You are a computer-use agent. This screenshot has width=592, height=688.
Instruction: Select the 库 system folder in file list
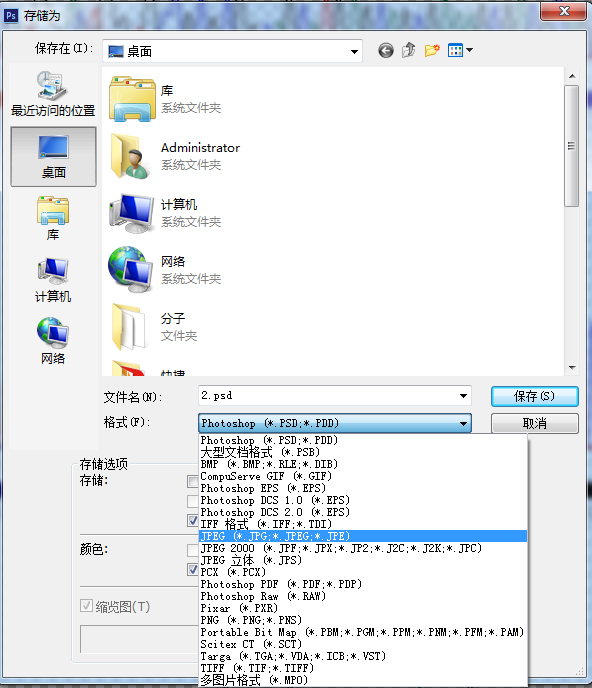point(167,99)
